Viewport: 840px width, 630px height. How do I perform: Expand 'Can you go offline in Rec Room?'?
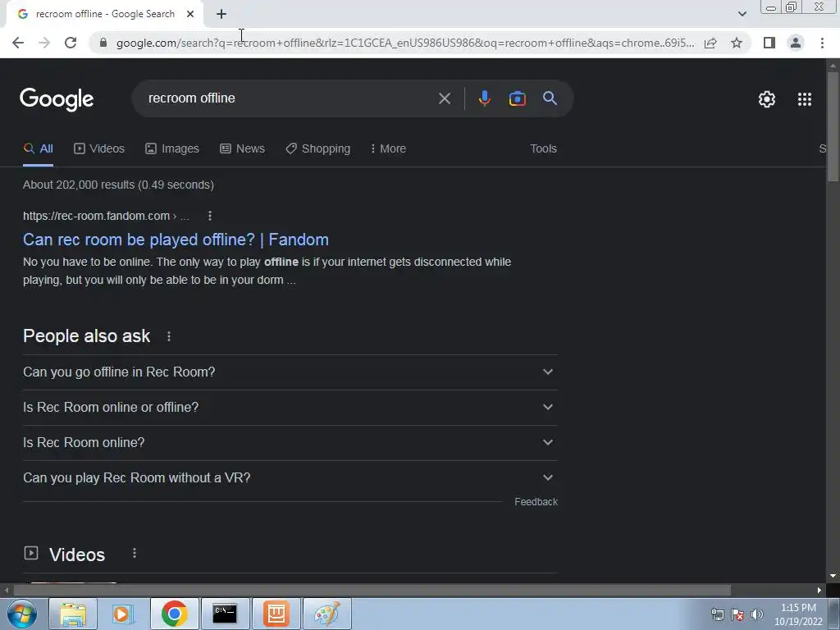(x=290, y=372)
